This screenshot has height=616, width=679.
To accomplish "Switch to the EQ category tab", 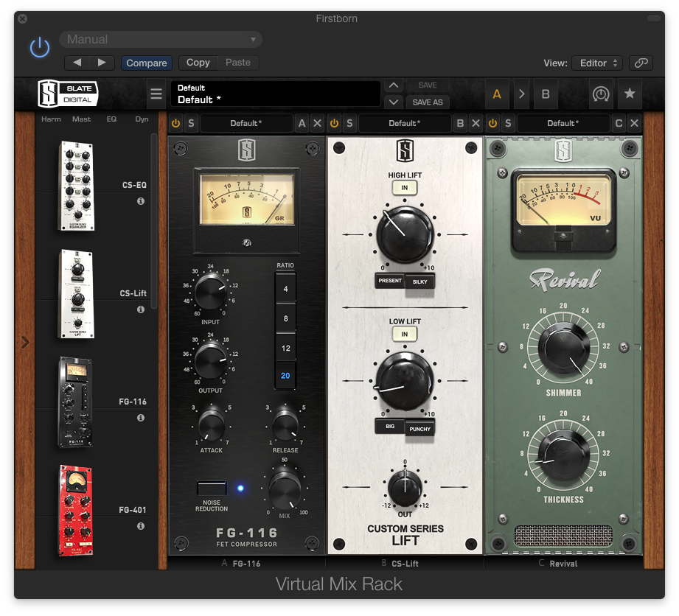I will (111, 119).
